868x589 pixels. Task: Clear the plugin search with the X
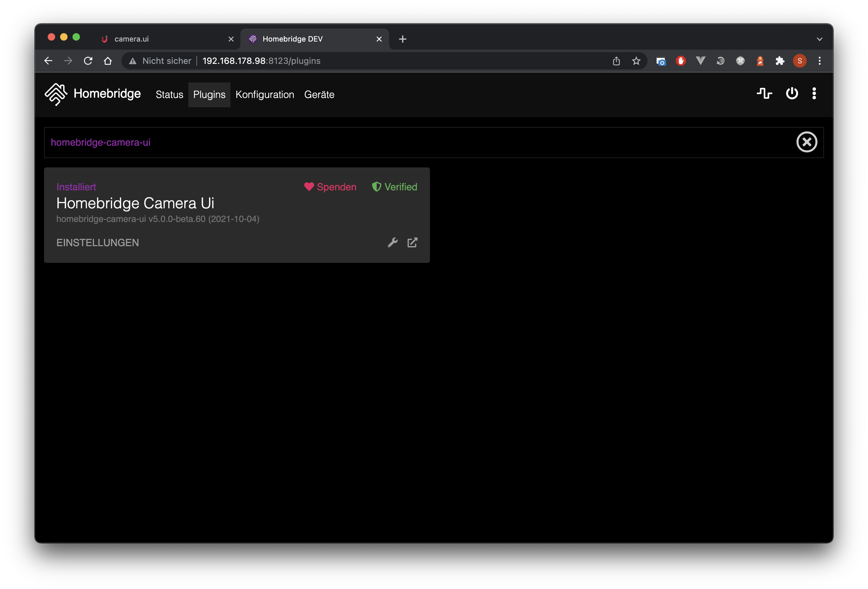tap(807, 142)
